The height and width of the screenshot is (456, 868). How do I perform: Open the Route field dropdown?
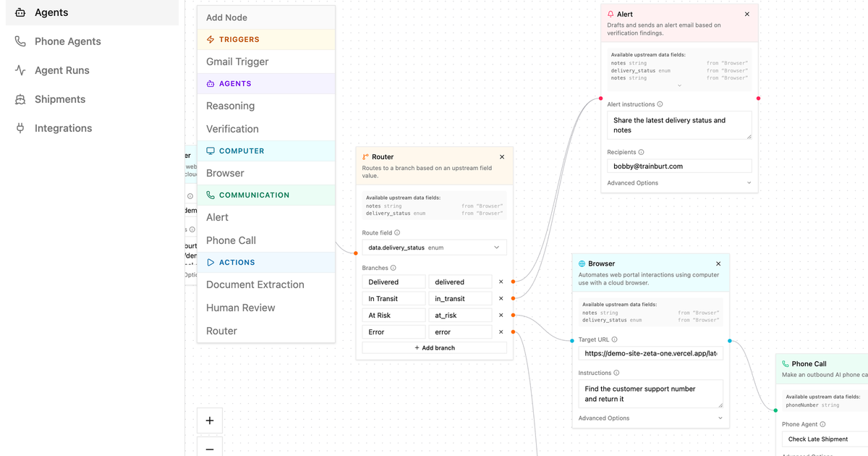(434, 248)
